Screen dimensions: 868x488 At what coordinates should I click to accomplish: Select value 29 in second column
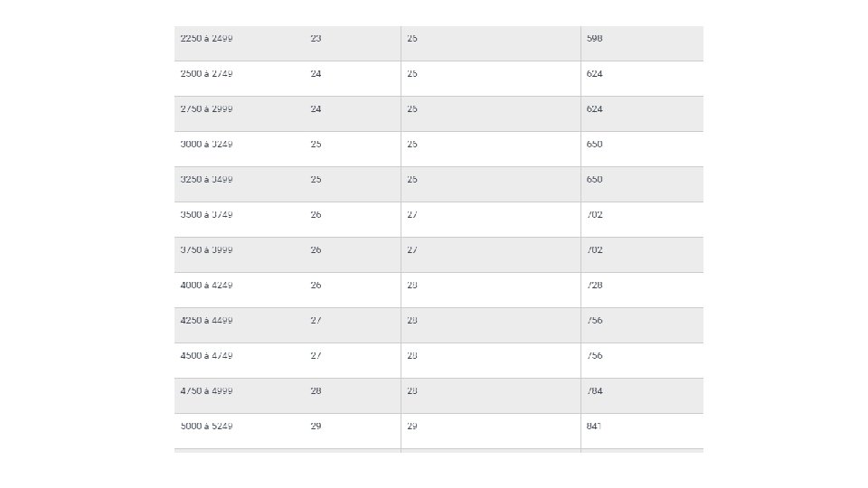click(316, 427)
